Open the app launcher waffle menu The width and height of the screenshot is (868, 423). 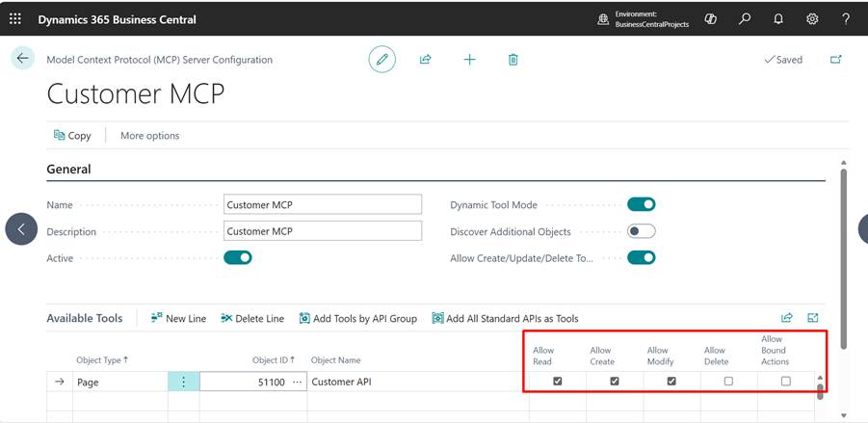pyautogui.click(x=15, y=19)
